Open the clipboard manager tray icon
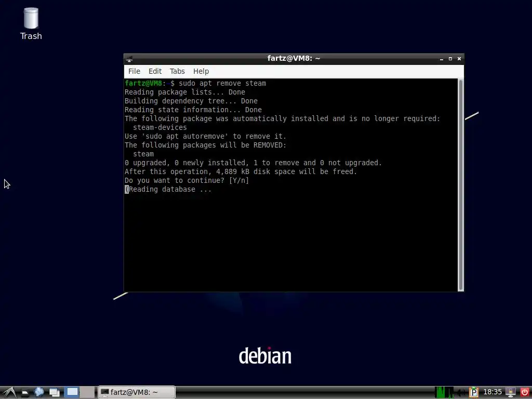 [474, 393]
